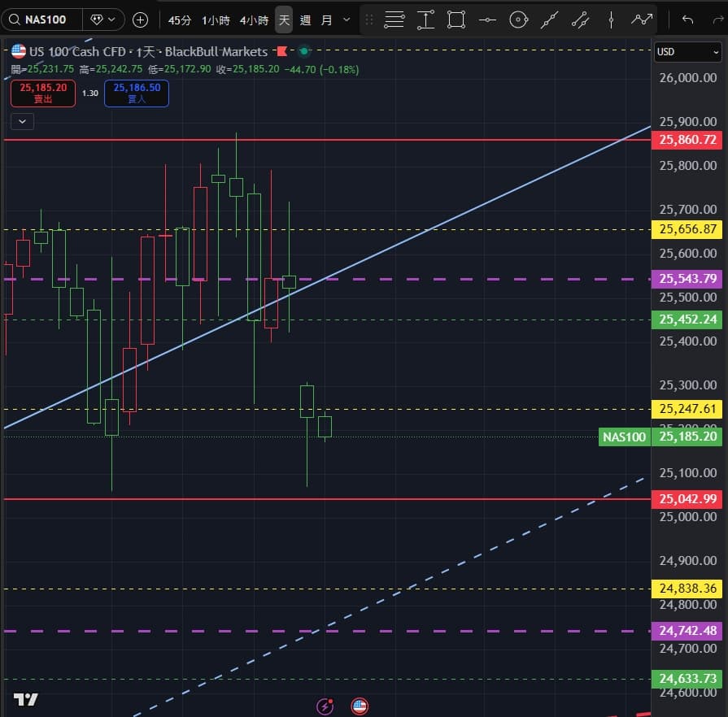Add a compare symbol with the plus icon

[x=140, y=20]
